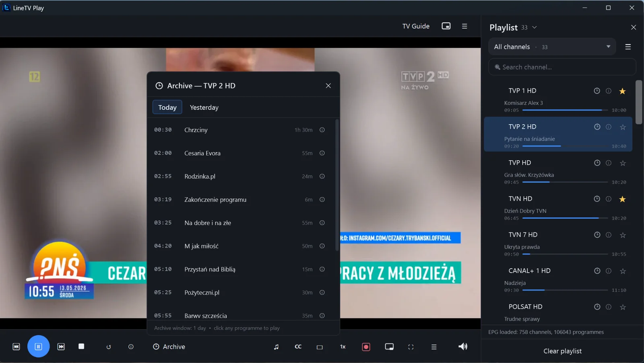
Task: Add POLSAT HD to favorites
Action: click(x=623, y=307)
